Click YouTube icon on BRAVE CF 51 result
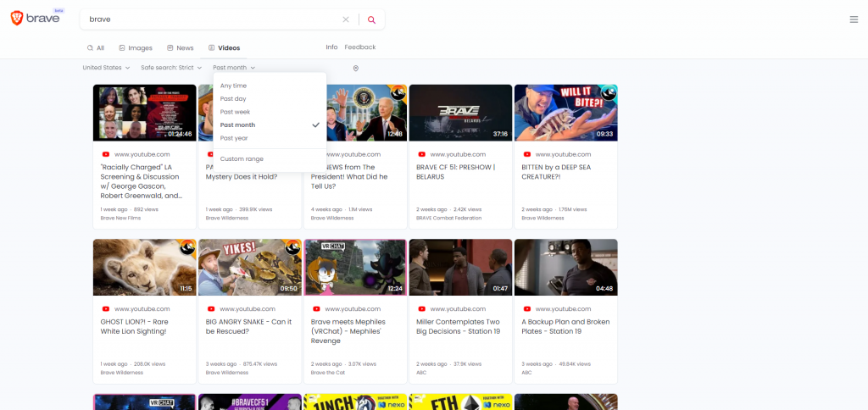This screenshot has height=410, width=868. click(421, 154)
